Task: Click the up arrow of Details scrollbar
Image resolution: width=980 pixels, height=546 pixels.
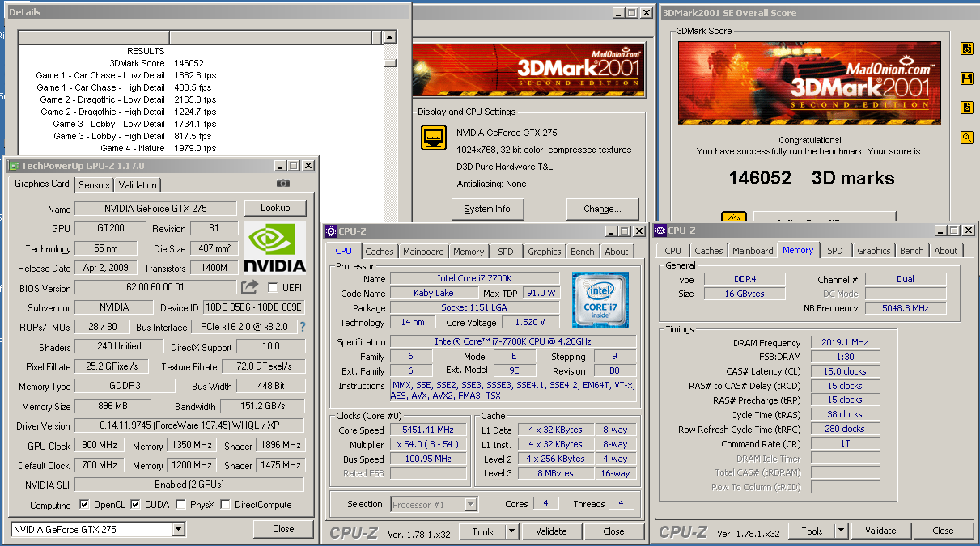Action: 390,37
